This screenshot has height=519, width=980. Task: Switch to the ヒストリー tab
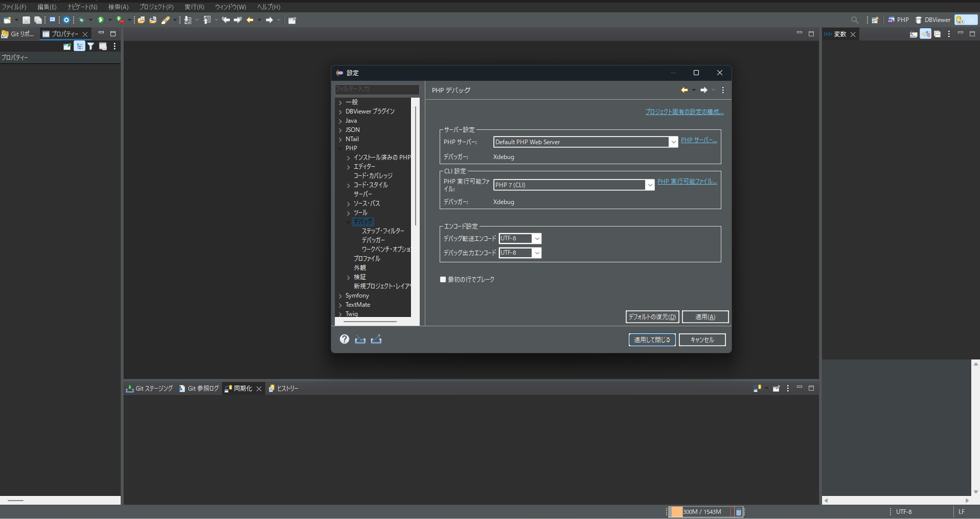(x=284, y=388)
